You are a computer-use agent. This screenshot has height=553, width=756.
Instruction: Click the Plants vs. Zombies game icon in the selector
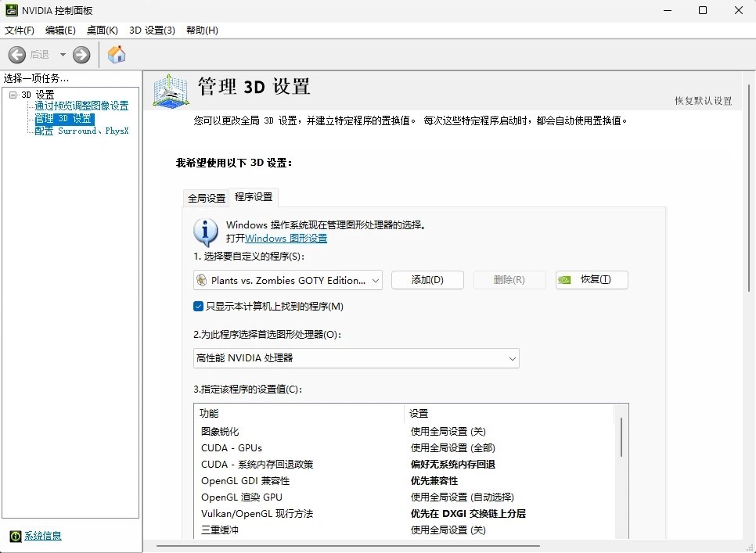[200, 280]
